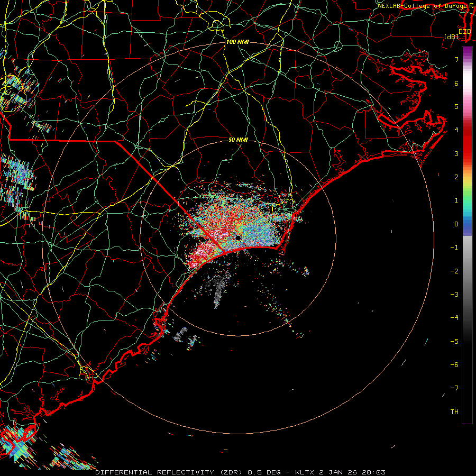Click the -7 dB scale value
The width and height of the screenshot is (476, 476).
click(454, 388)
